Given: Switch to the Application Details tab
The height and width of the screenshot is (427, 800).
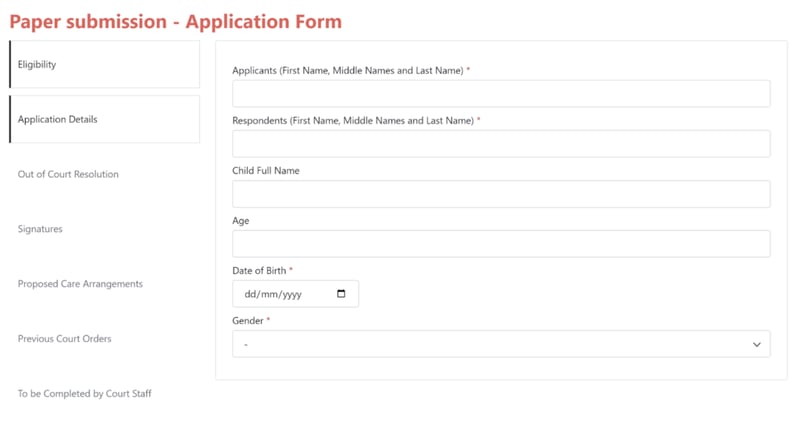Looking at the screenshot, I should 105,120.
